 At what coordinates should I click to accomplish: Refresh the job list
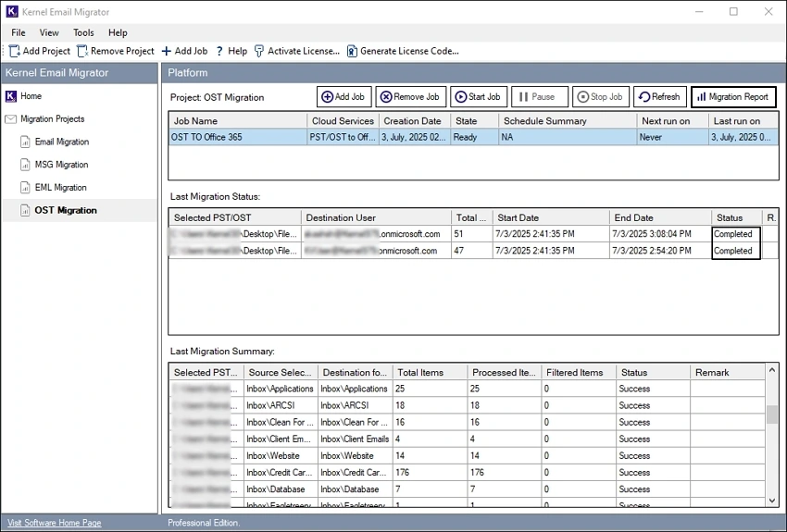coord(660,97)
